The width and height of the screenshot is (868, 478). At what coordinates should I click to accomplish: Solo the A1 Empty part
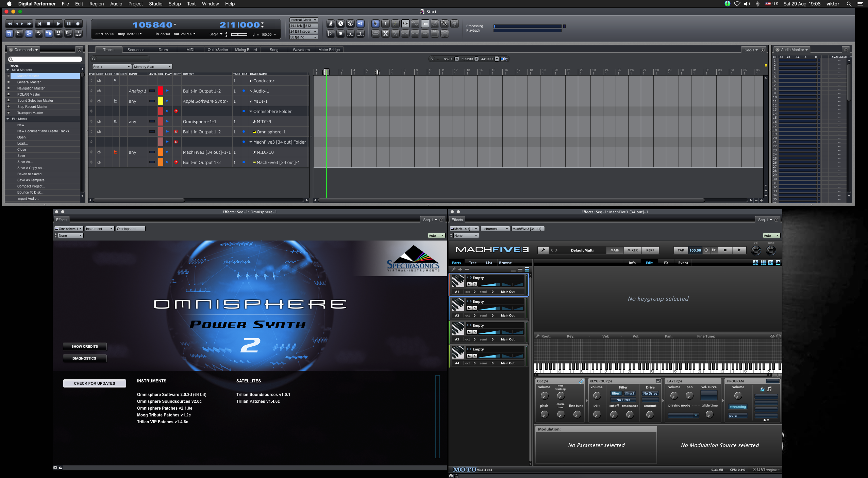click(x=475, y=284)
